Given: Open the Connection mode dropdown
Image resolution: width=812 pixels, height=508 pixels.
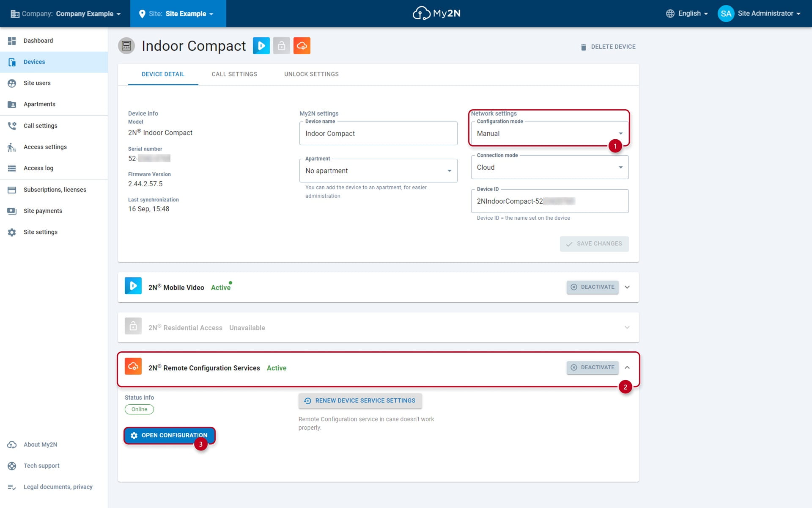Looking at the screenshot, I should tap(550, 167).
